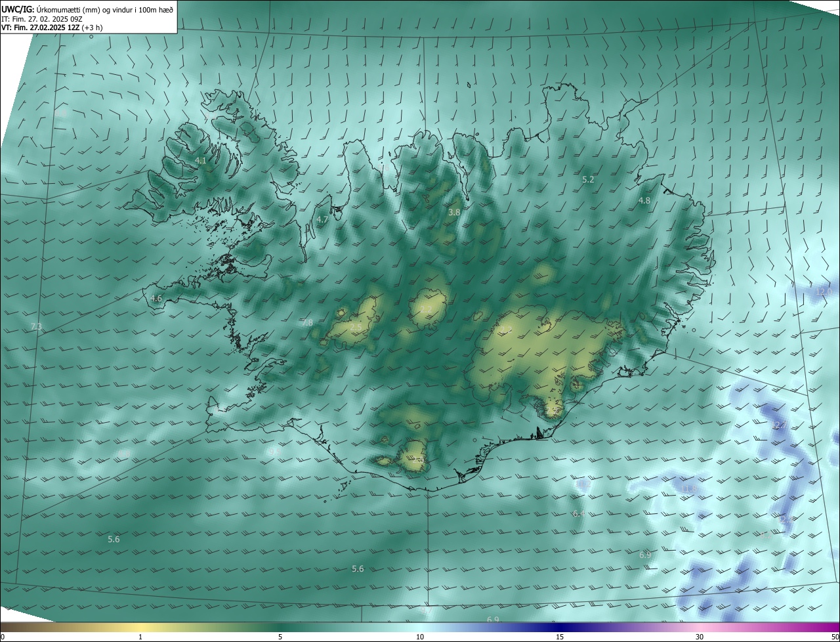Select the 3.8 value label on the map
Viewport: 840px width, 642px height.
(x=454, y=212)
